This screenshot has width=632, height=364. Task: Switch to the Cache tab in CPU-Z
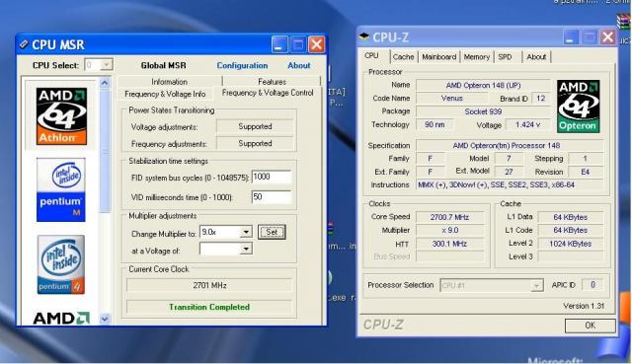(x=404, y=57)
